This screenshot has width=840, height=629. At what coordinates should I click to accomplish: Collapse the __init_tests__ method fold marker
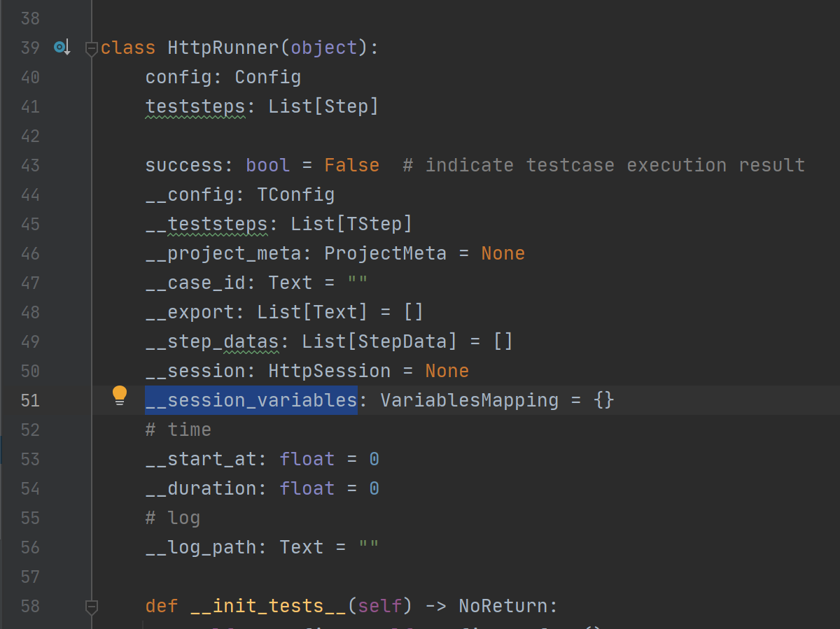90,606
